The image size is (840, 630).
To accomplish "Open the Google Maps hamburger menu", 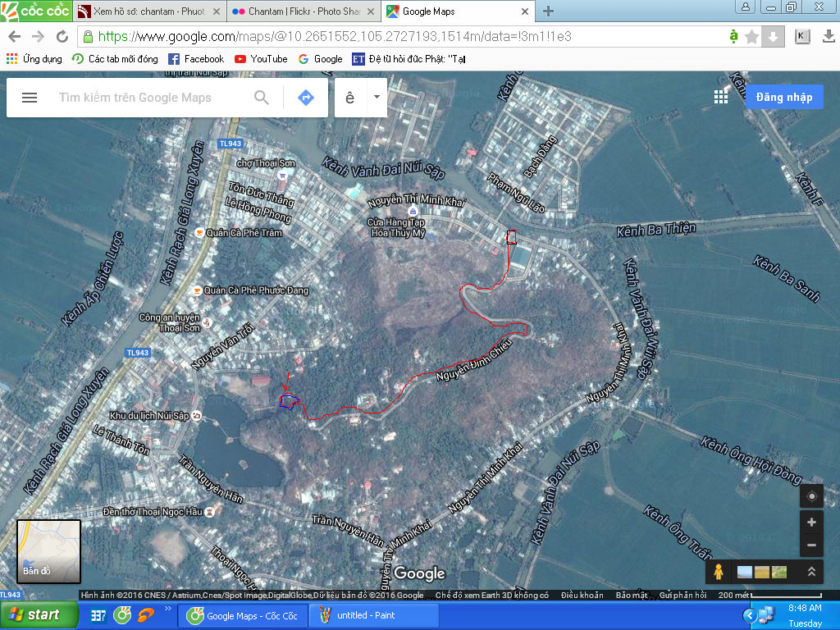I will click(x=30, y=98).
